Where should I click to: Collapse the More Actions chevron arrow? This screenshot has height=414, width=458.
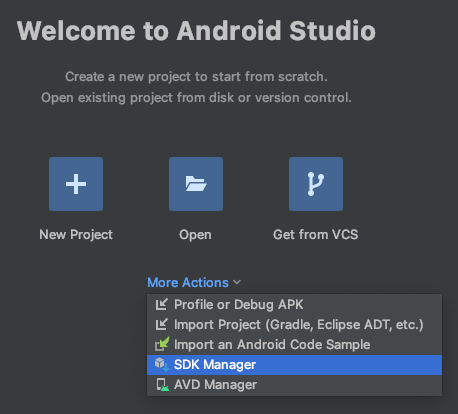pyautogui.click(x=237, y=282)
